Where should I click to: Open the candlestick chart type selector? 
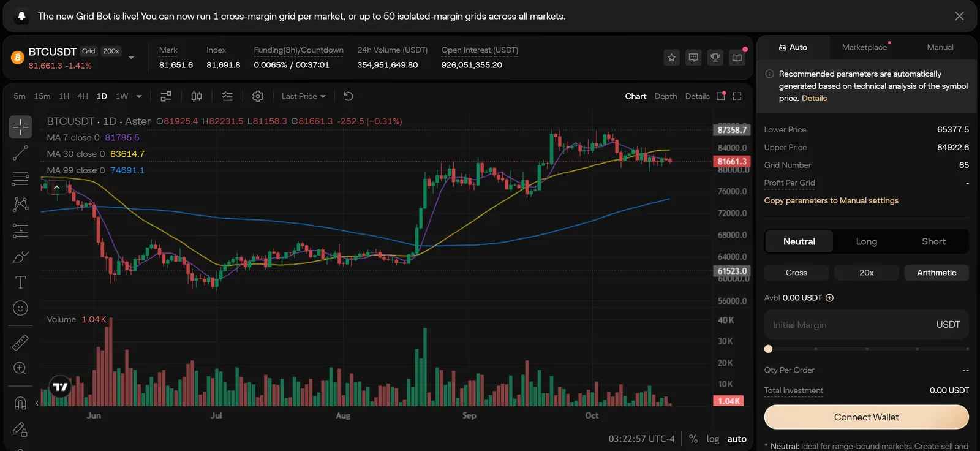tap(197, 96)
